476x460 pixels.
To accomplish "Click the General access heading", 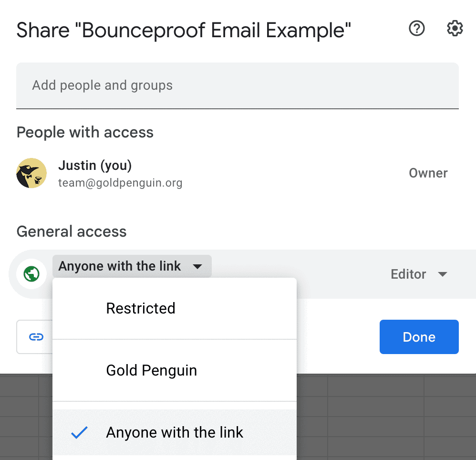I will coord(72,232).
